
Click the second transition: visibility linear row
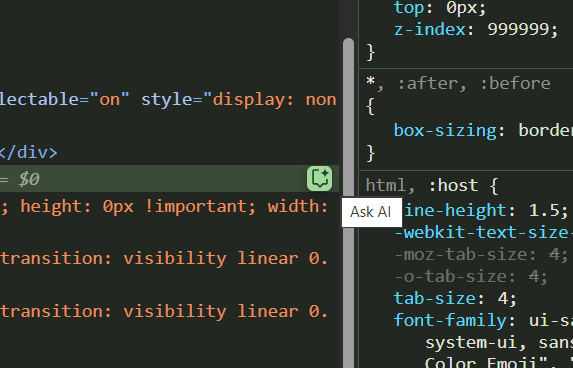pyautogui.click(x=164, y=312)
